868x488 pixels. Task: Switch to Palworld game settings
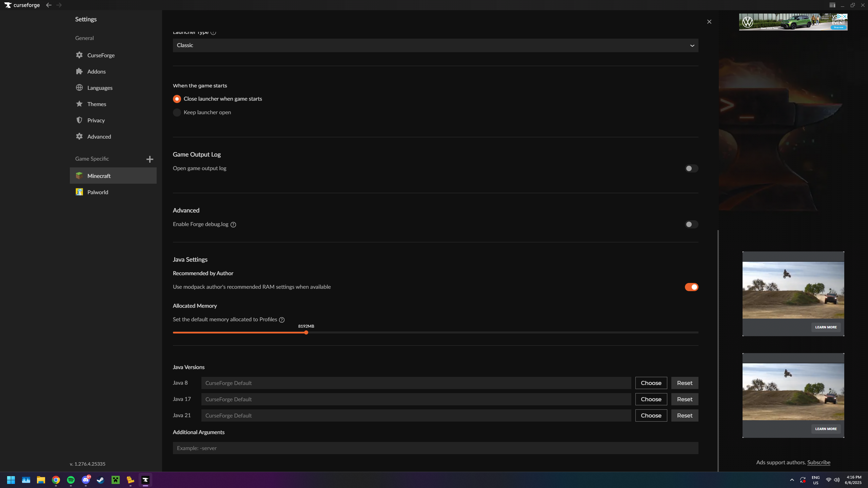click(98, 192)
